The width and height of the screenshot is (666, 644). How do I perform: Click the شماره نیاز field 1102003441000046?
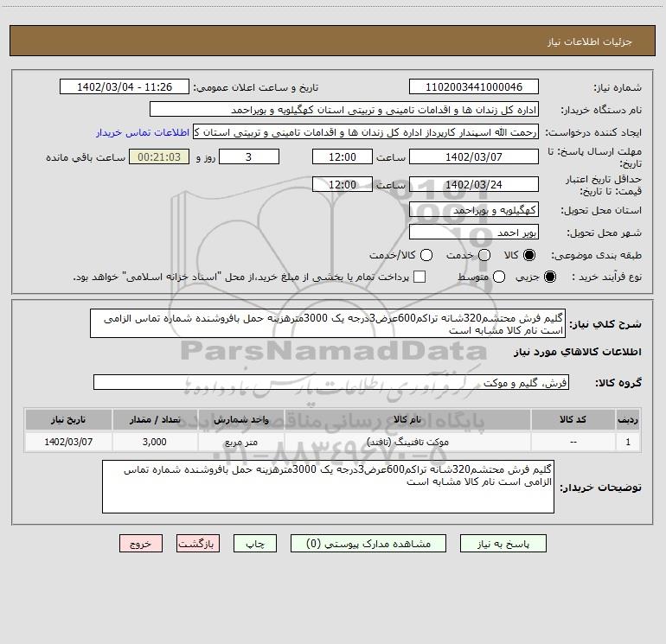click(x=474, y=87)
